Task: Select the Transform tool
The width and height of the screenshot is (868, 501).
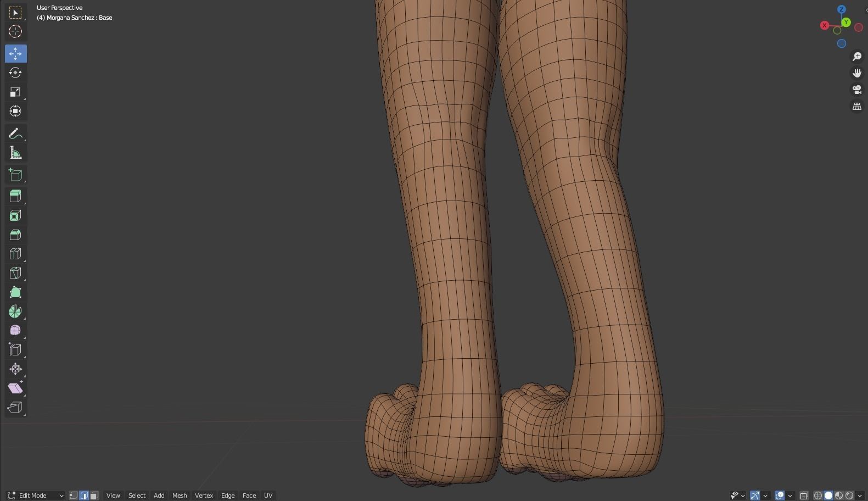Action: [15, 111]
